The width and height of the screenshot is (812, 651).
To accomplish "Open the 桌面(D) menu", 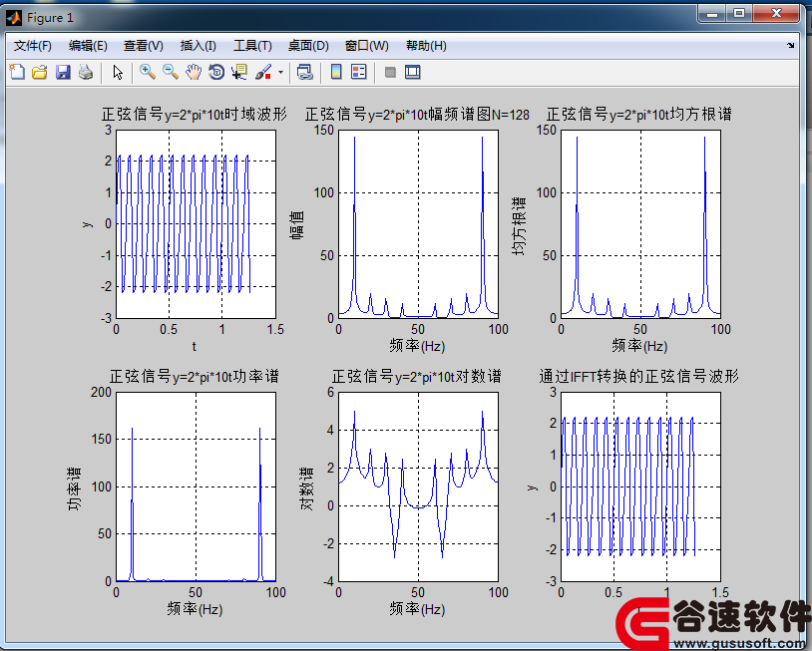I will pos(308,46).
